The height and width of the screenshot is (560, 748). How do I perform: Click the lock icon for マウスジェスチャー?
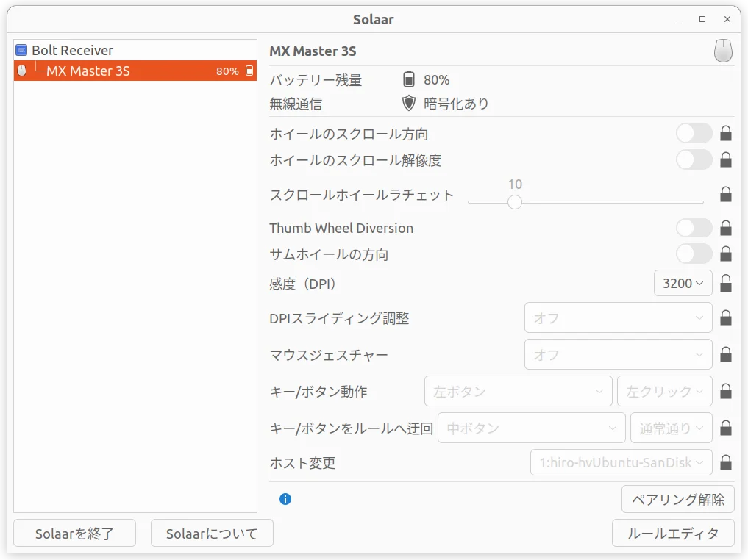pyautogui.click(x=726, y=354)
